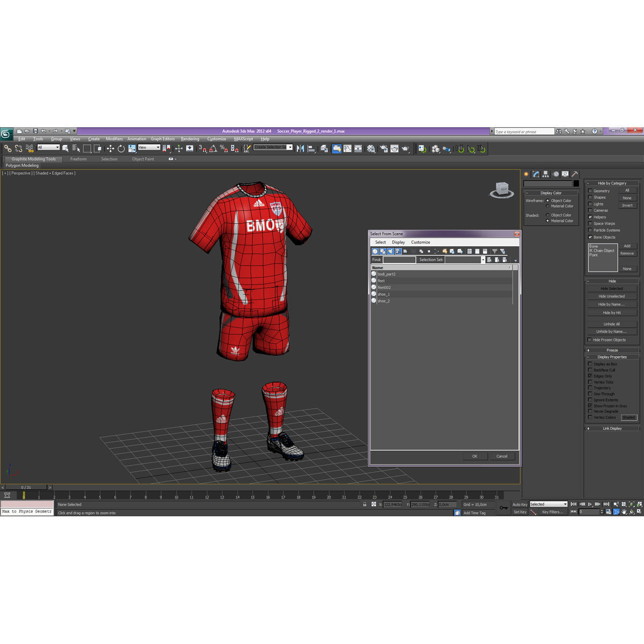Toggle the 3D Snaps icon
The image size is (644, 644).
pyautogui.click(x=202, y=149)
